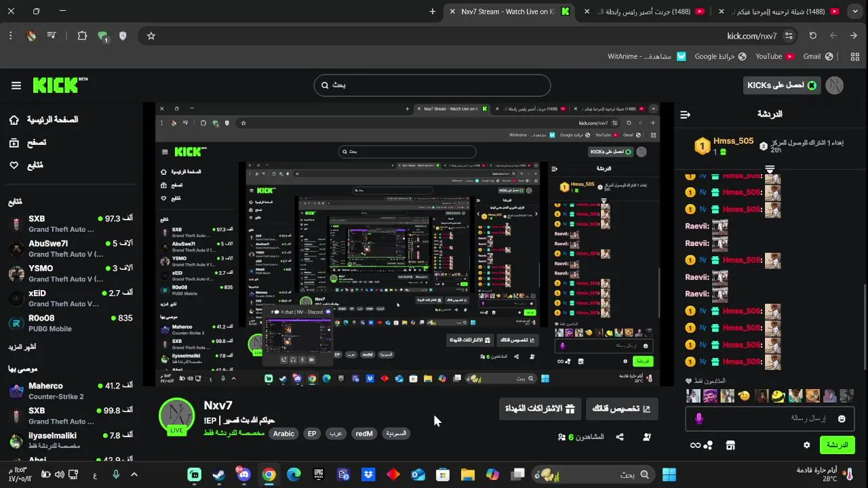Open Windows Start menu
The height and width of the screenshot is (488, 868).
click(669, 474)
